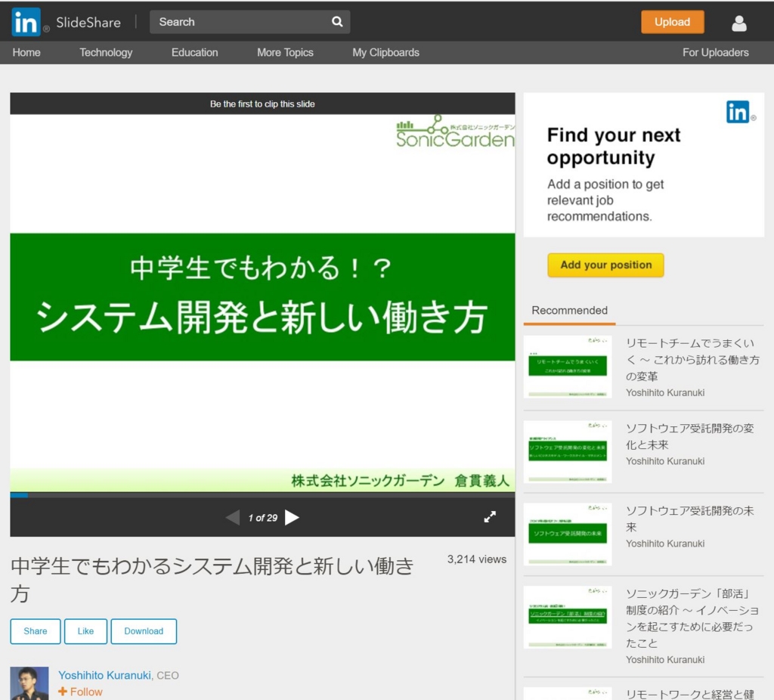Open recommended title ソニックガーデン「部活」制度の紹介

click(692, 618)
